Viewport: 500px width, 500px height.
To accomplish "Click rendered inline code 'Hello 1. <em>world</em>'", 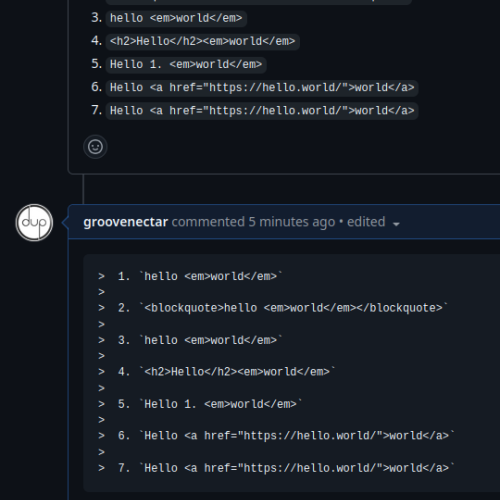I will (x=186, y=64).
